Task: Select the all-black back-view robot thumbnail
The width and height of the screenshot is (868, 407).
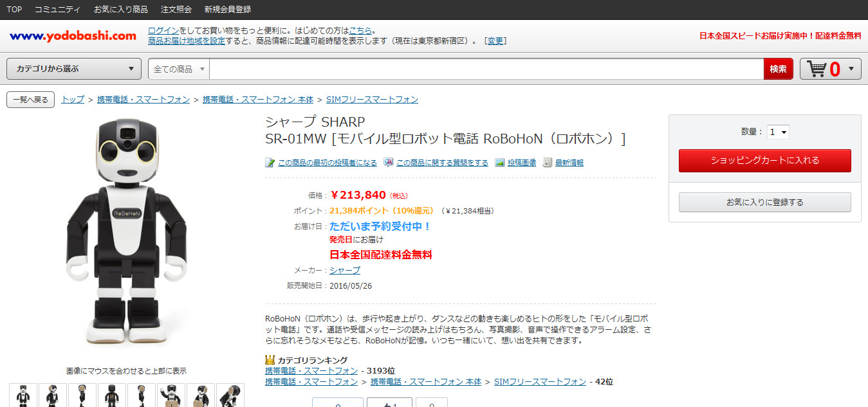Action: click(111, 395)
